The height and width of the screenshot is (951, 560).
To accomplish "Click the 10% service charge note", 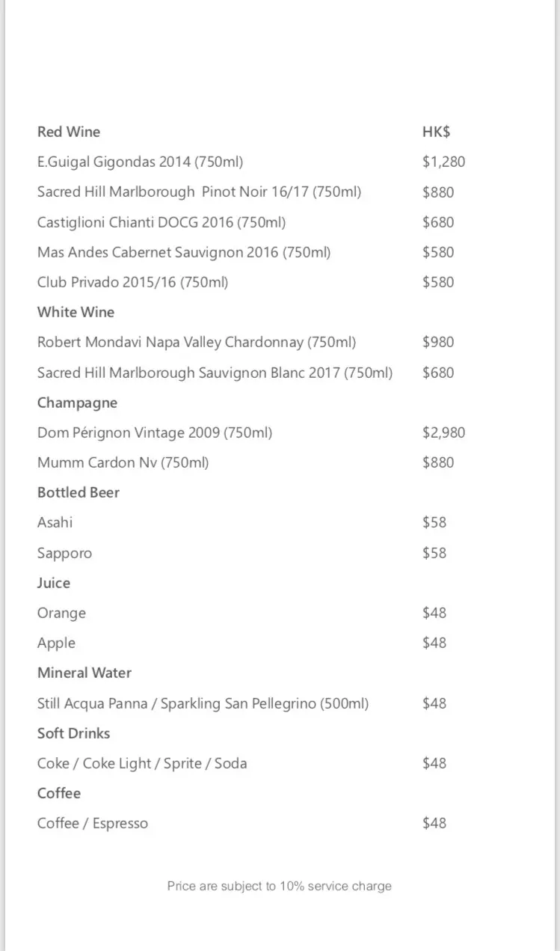I will tap(279, 886).
